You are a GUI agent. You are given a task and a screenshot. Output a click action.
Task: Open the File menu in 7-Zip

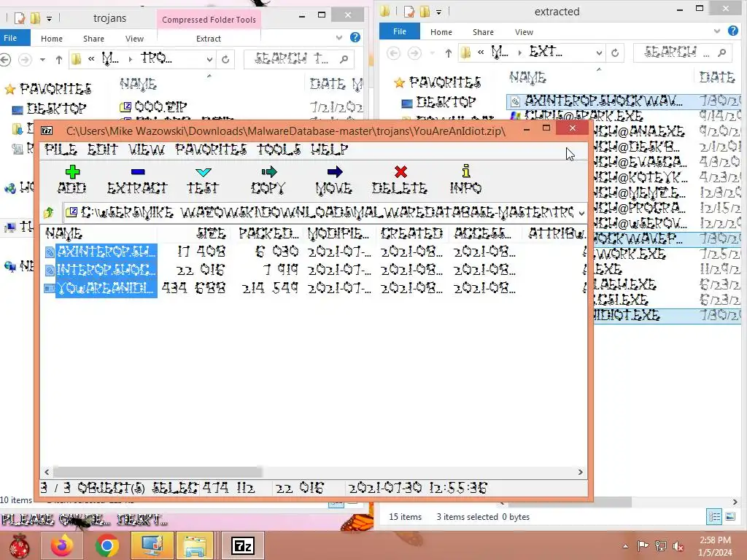tap(61, 149)
